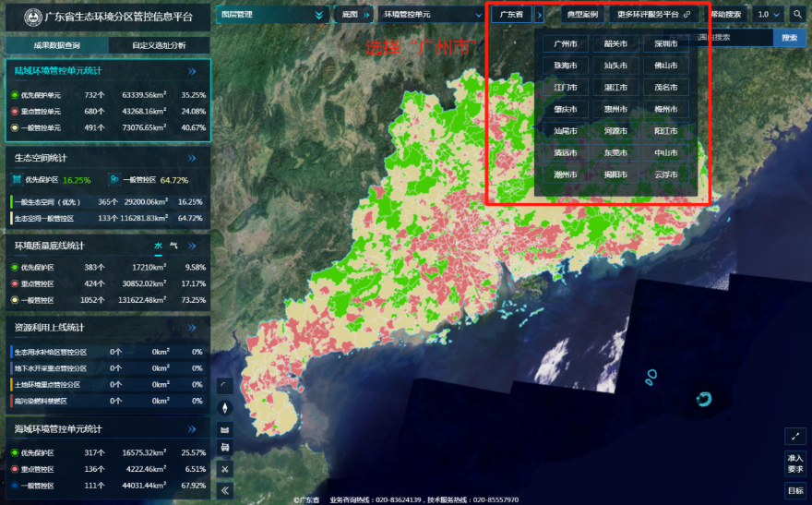Collapse side panel with double-left arrow icon

tap(225, 490)
